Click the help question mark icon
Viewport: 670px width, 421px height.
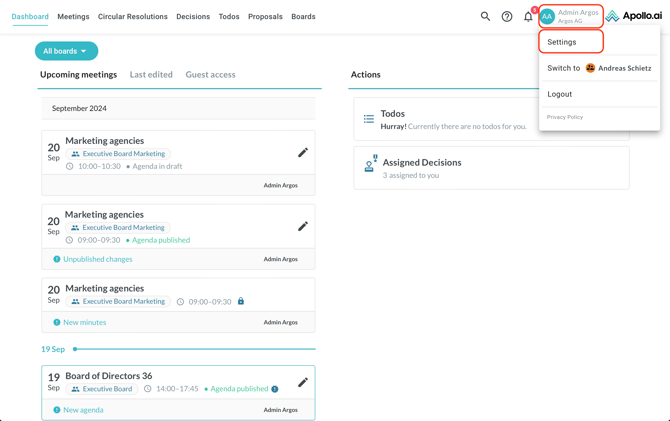point(507,16)
